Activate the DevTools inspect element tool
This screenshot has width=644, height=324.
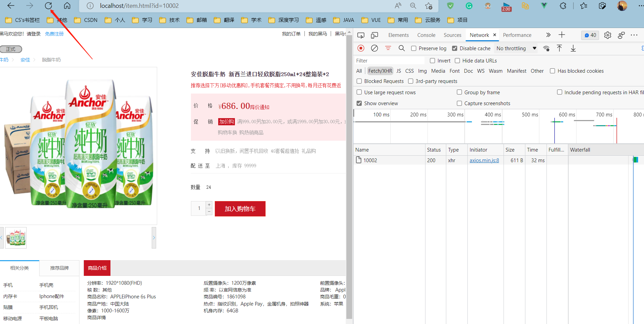pos(361,35)
